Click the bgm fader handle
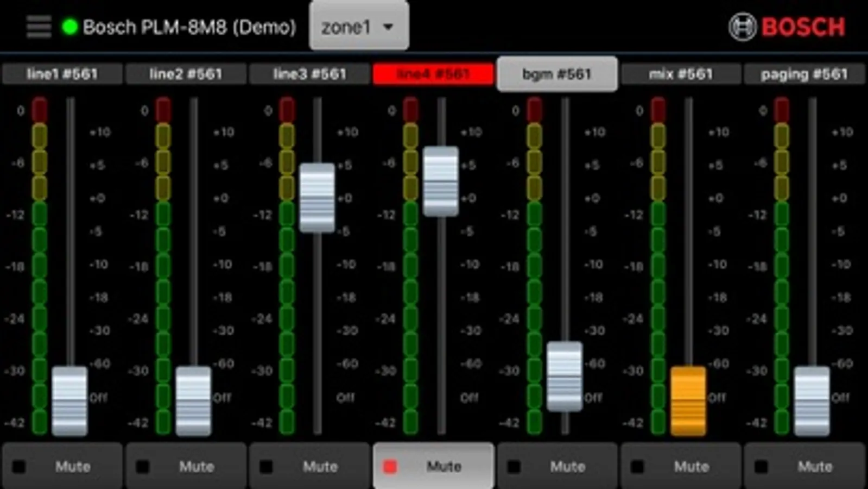868x489 pixels. coord(565,377)
